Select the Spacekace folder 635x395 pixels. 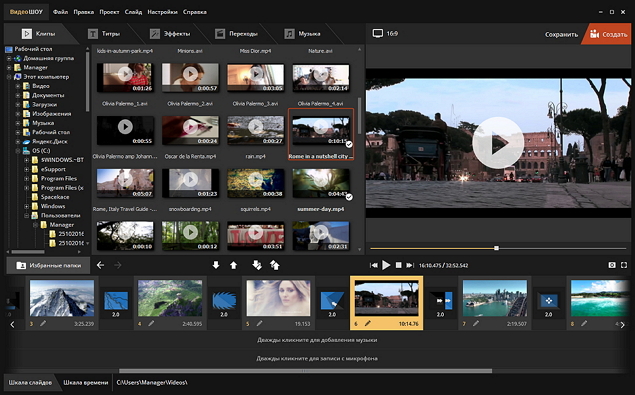click(50, 197)
